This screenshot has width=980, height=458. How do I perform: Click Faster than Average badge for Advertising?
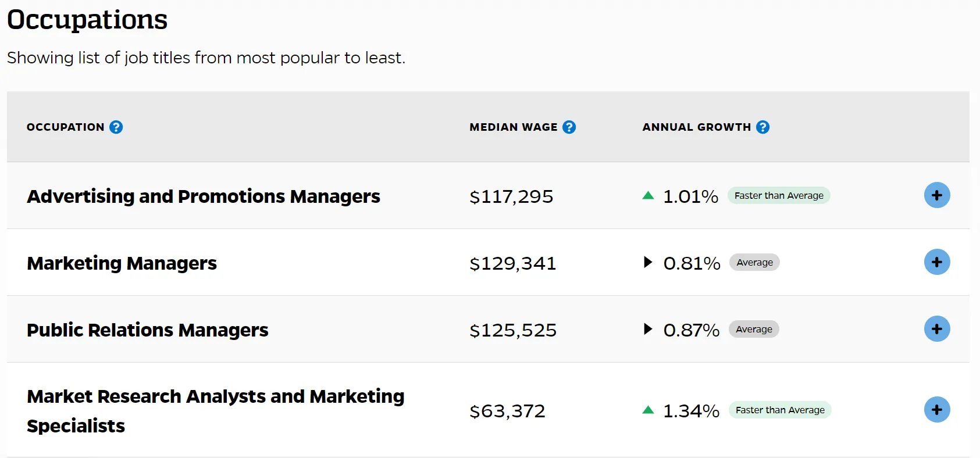point(779,196)
